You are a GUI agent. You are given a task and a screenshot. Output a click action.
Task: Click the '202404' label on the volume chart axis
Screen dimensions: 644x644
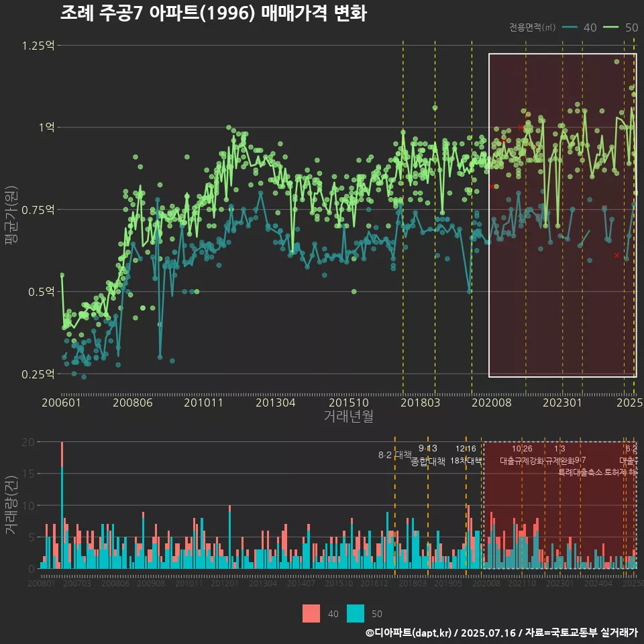pyautogui.click(x=598, y=583)
